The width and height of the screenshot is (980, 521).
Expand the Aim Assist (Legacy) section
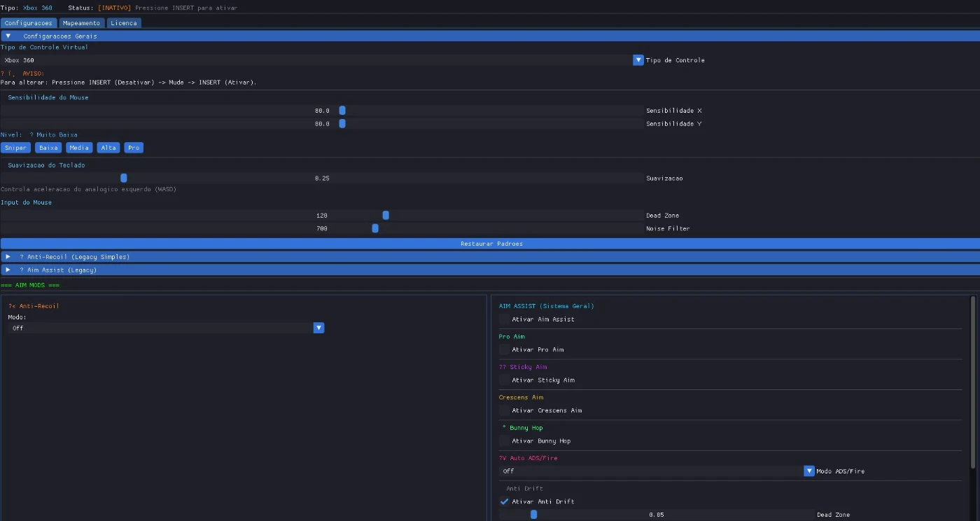coord(8,270)
